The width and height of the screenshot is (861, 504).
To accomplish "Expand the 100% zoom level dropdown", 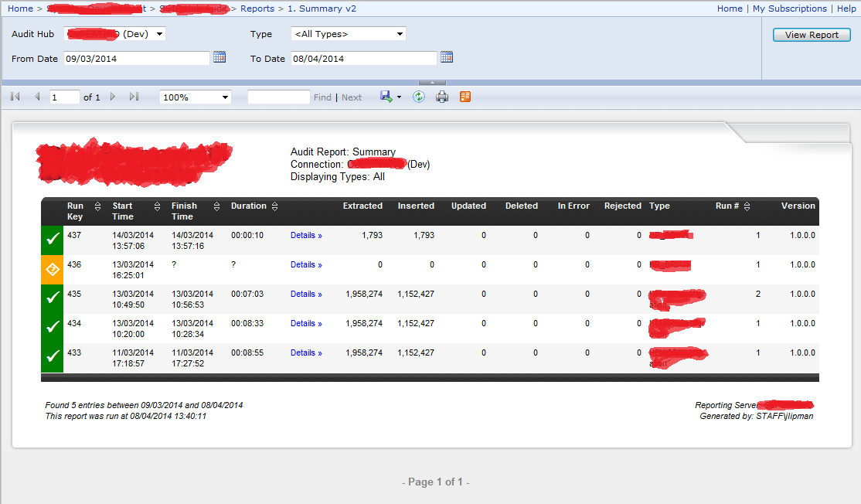I will 225,97.
